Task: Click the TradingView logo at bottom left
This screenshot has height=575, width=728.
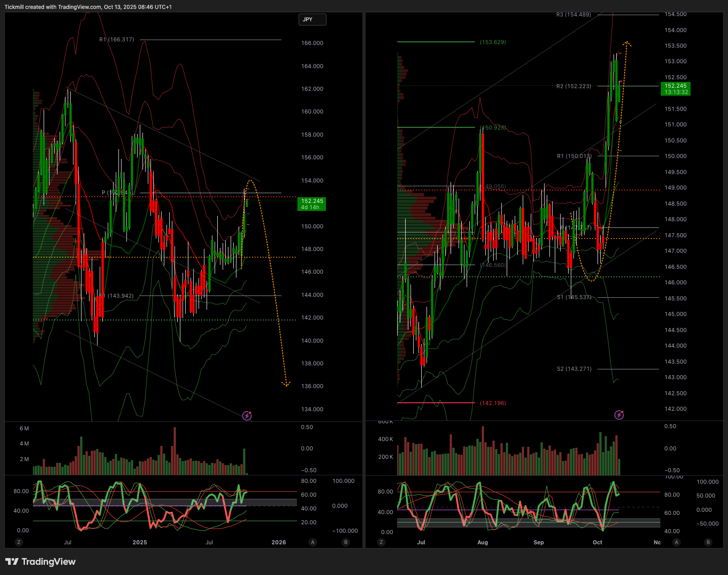Action: (x=41, y=562)
